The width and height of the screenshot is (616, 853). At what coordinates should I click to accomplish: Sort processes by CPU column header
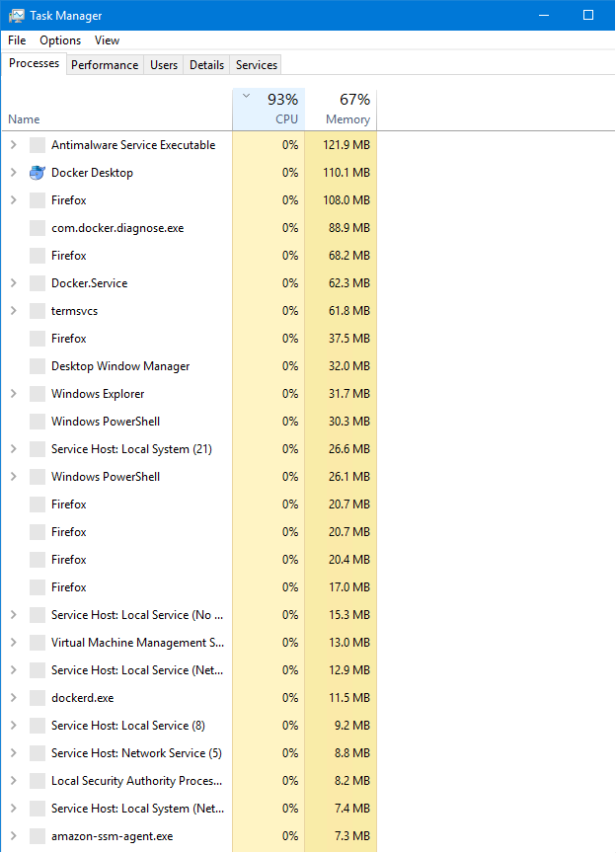(x=269, y=110)
